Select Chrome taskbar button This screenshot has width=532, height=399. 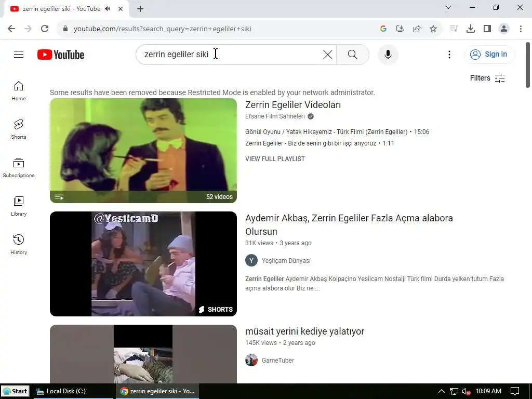tap(157, 391)
